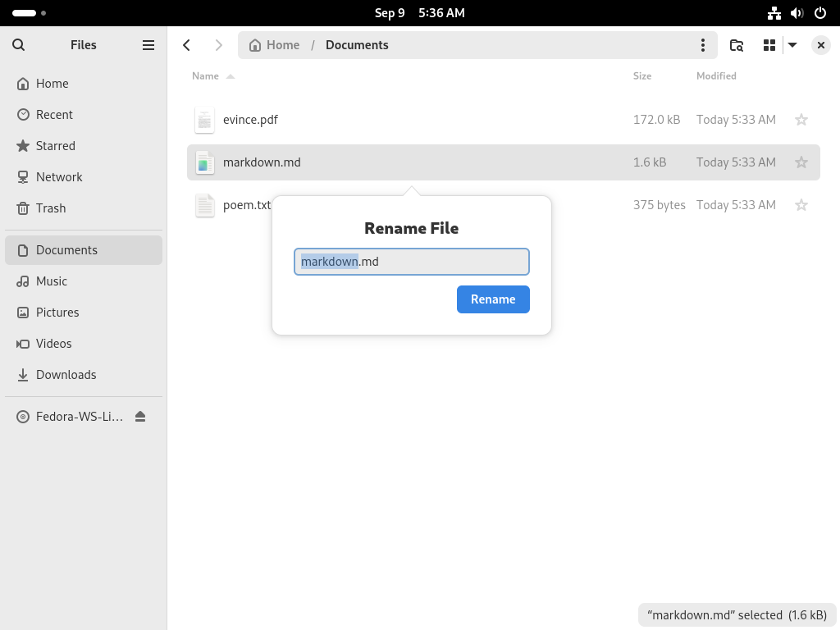Open the power system menu icon
The image size is (840, 630).
click(820, 13)
